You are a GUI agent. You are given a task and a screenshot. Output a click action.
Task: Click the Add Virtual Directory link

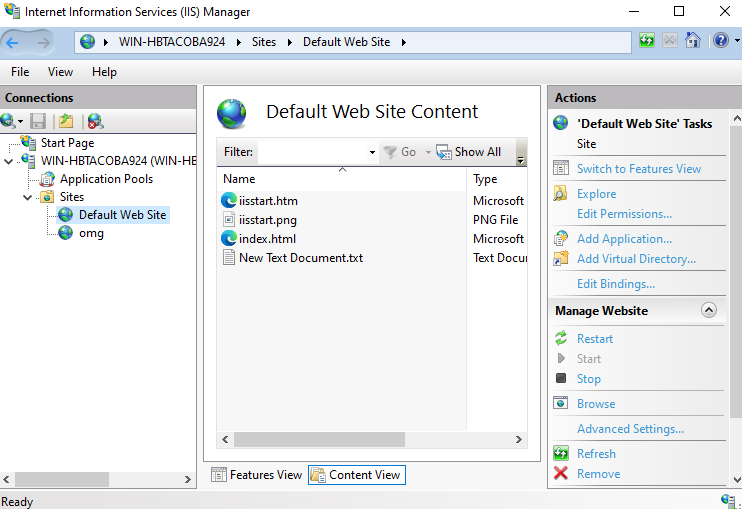636,259
